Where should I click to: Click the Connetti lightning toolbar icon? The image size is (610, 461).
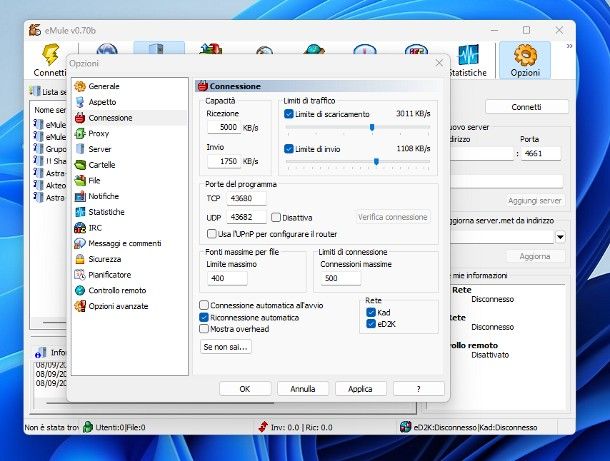pos(50,54)
